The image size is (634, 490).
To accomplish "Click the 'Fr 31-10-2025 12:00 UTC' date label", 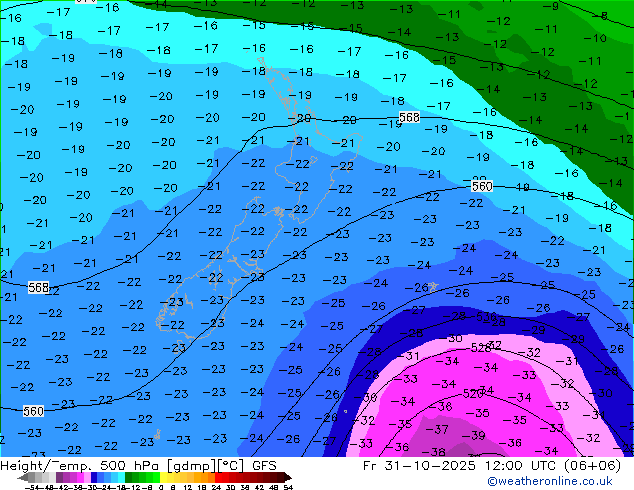I will (459, 466).
